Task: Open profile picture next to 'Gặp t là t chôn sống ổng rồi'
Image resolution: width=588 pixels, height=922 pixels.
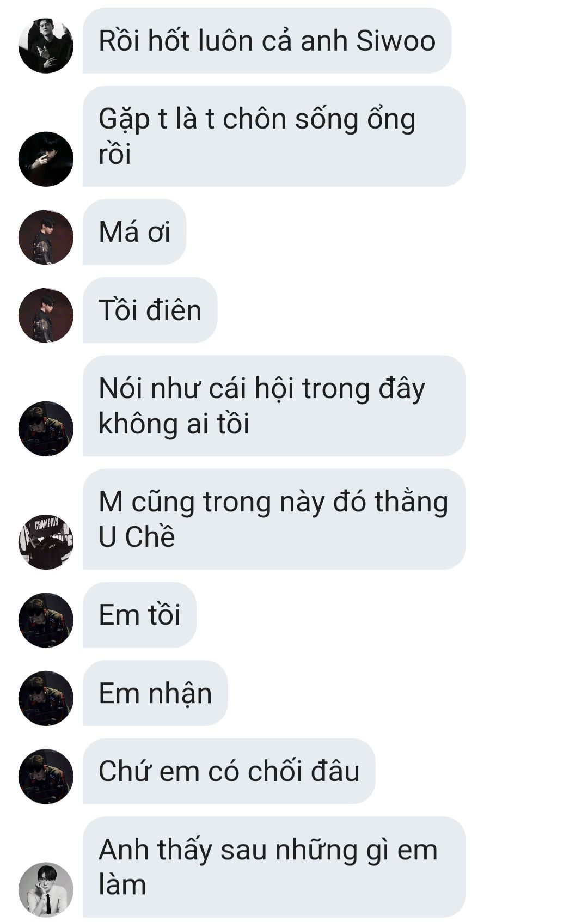Action: tap(46, 159)
